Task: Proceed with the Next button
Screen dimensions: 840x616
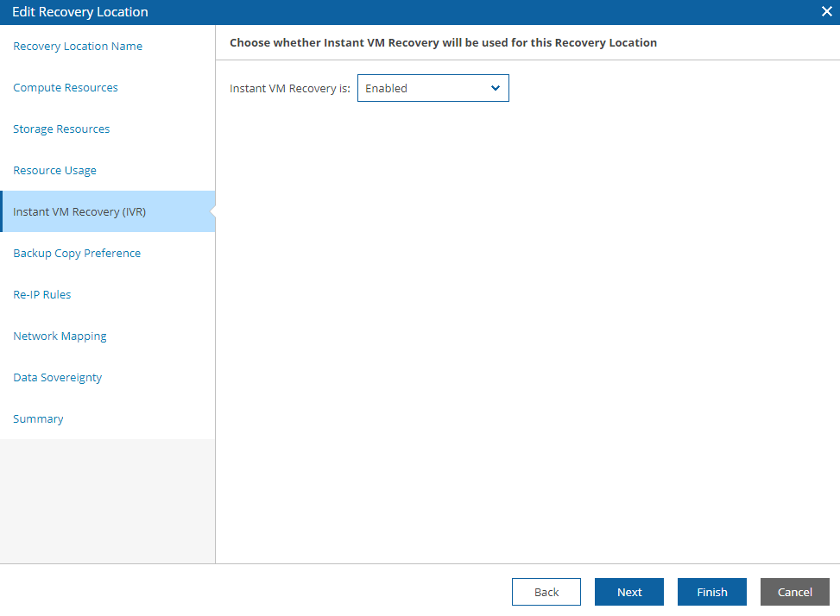Action: (x=629, y=592)
